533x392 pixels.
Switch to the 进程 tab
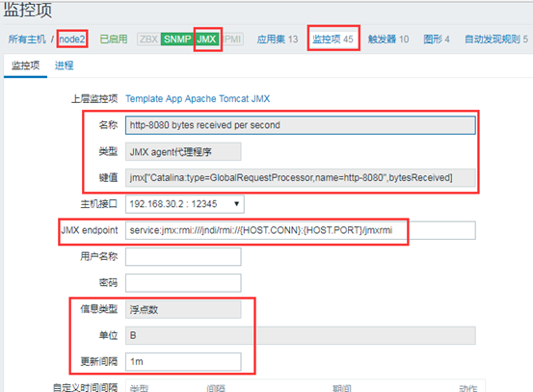point(65,65)
